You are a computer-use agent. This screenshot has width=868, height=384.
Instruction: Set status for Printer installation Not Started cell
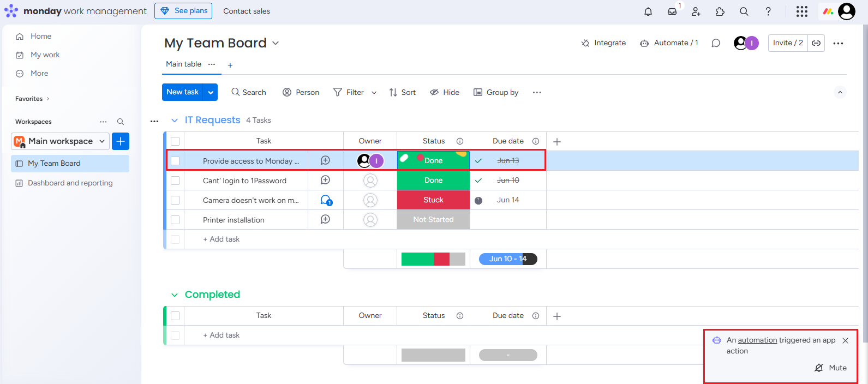[x=433, y=220]
